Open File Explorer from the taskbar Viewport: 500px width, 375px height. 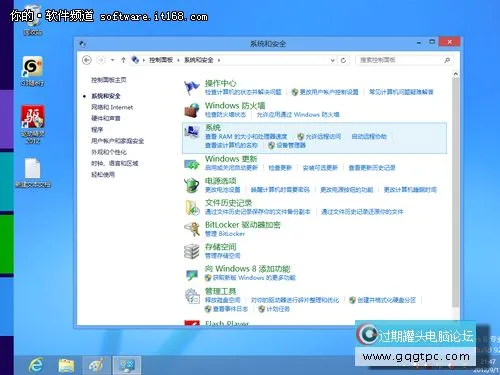[66, 365]
